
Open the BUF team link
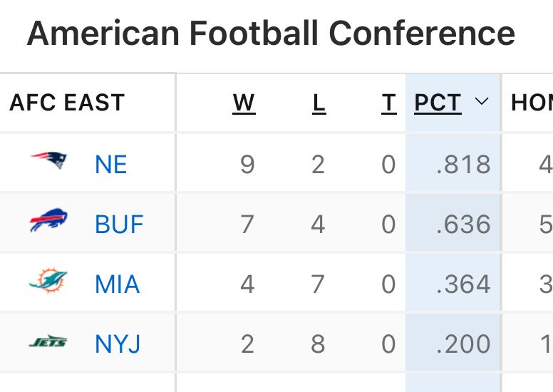click(119, 225)
